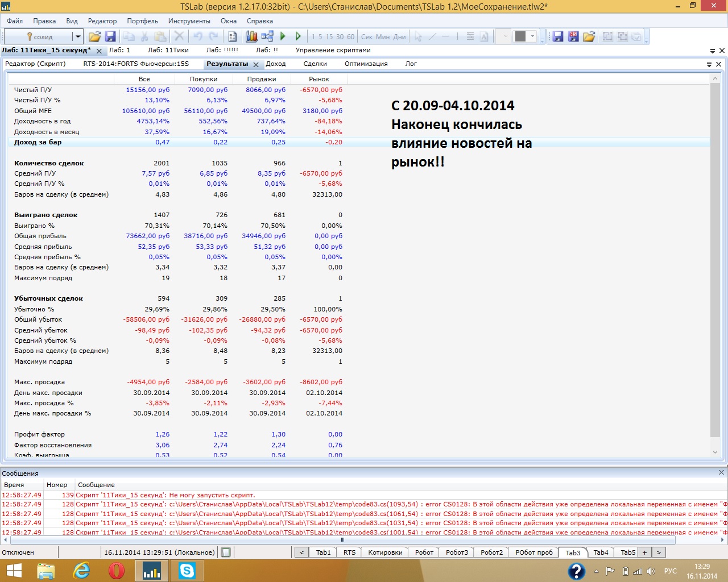Expand the gray color picker dropdown arrow
The height and width of the screenshot is (582, 728).
pos(533,36)
